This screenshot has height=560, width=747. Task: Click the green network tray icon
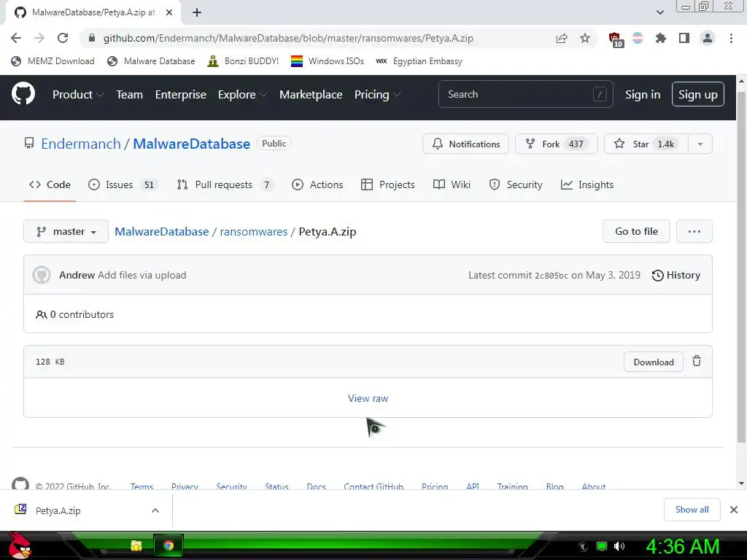pyautogui.click(x=602, y=546)
